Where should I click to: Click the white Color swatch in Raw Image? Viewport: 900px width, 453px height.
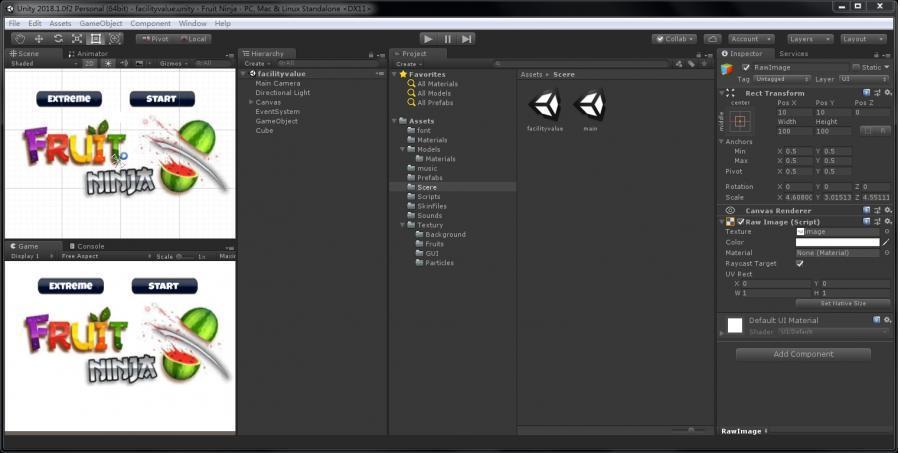point(837,242)
